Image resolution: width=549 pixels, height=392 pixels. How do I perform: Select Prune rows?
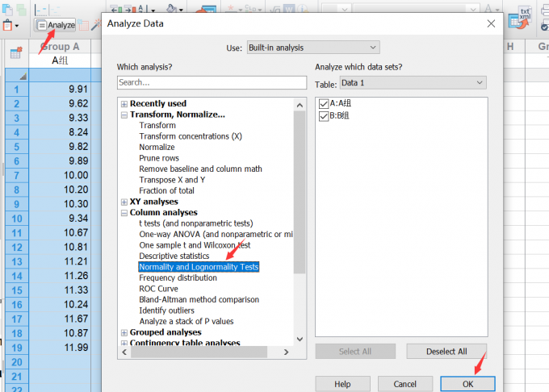[159, 158]
